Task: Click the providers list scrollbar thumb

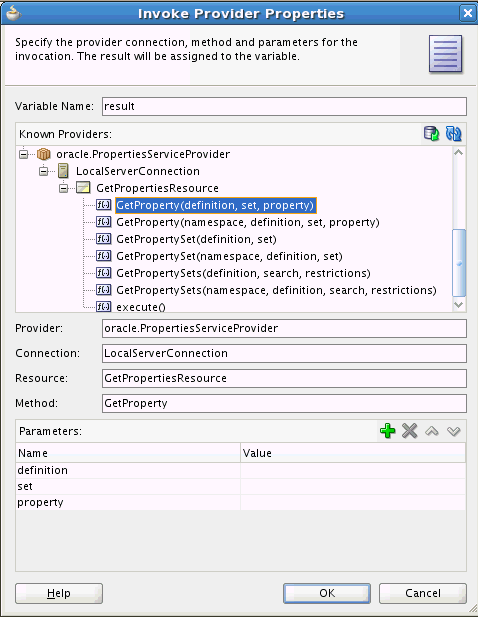Action: coord(459,263)
